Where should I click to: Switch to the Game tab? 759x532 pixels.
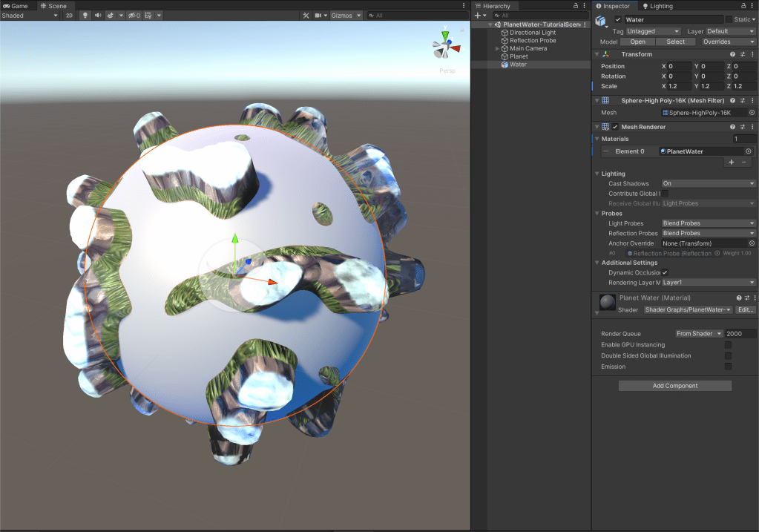pos(16,6)
